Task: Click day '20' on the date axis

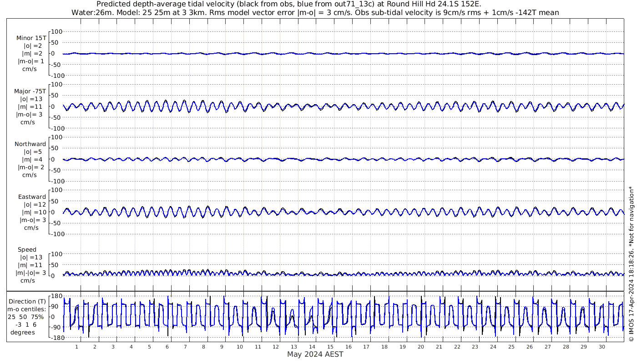Action: click(x=420, y=347)
